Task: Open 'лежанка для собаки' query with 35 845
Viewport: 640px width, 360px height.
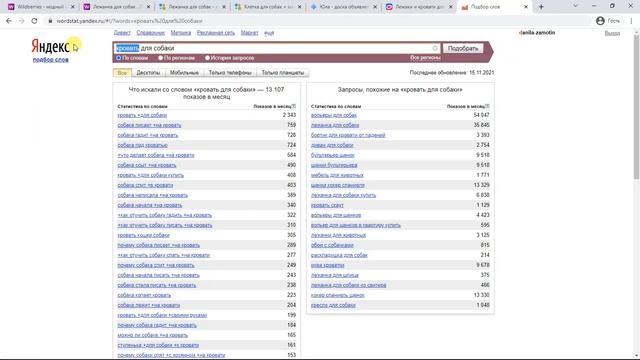Action: point(335,125)
